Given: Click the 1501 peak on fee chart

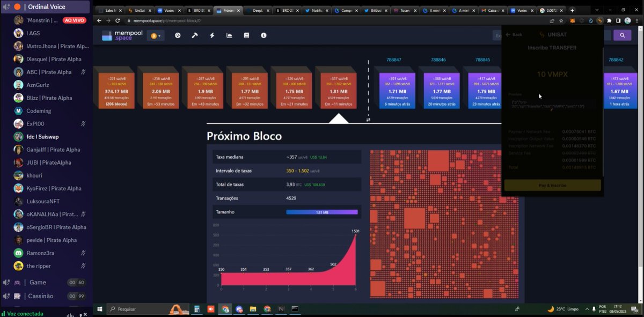Looking at the screenshot, I should point(355,235).
